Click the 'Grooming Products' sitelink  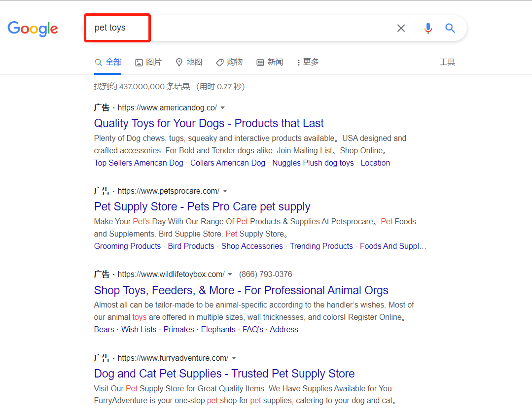pos(127,246)
